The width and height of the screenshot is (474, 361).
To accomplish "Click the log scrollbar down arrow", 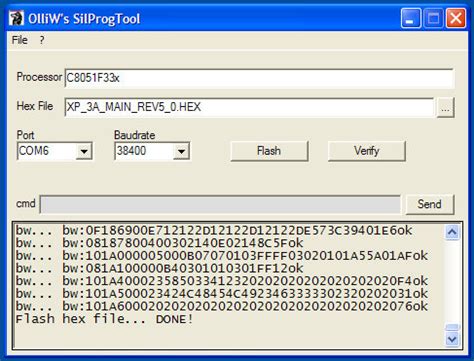I will (452, 339).
